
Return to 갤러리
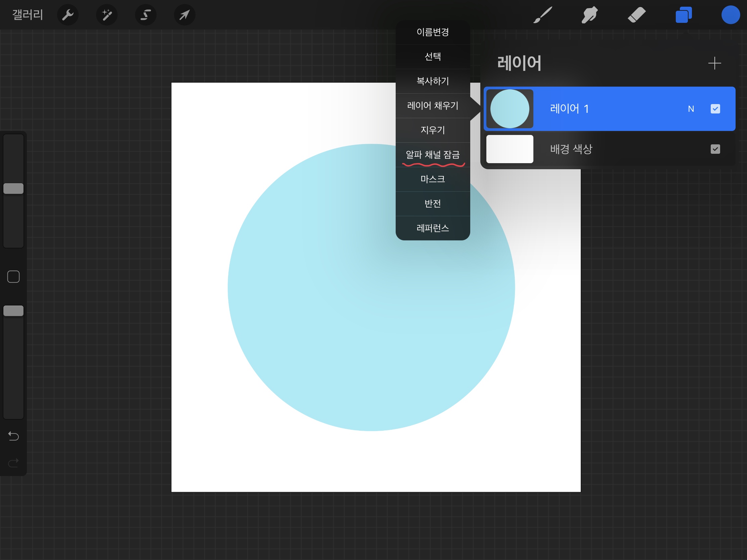click(x=28, y=15)
